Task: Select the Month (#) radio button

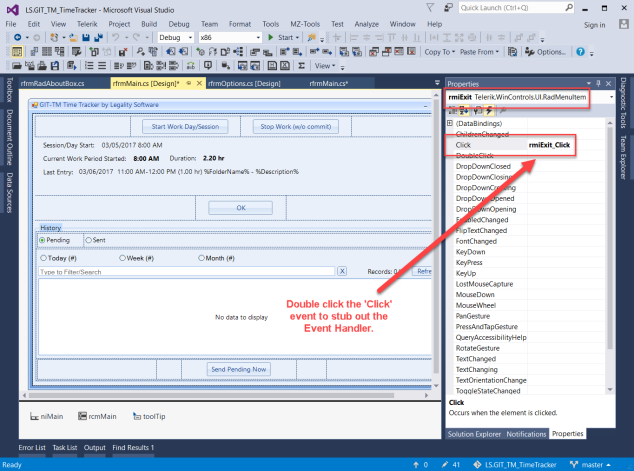Action: (x=201, y=258)
